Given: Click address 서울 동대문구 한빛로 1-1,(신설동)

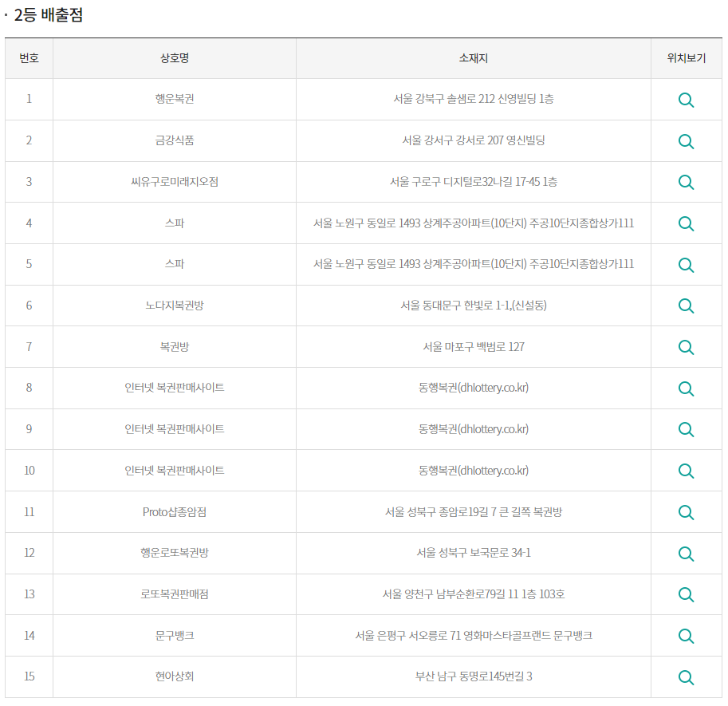Looking at the screenshot, I should click(474, 306).
